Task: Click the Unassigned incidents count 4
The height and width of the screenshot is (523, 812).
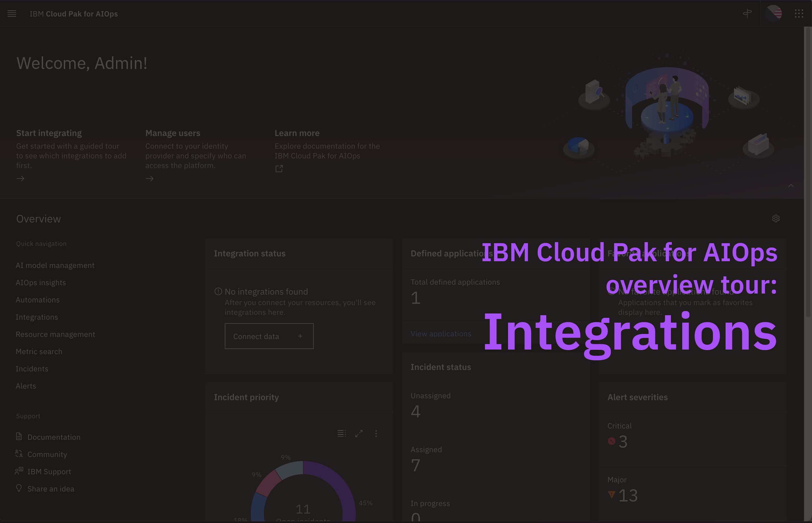Action: [415, 412]
